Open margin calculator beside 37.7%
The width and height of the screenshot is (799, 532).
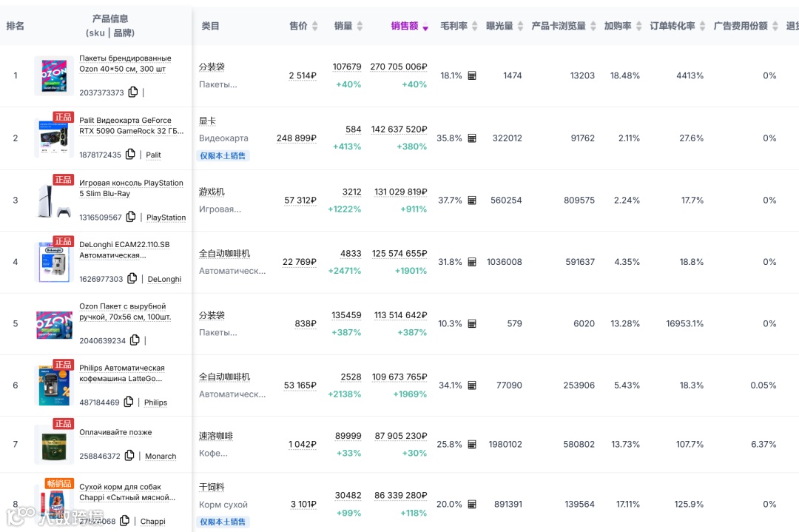(x=472, y=201)
